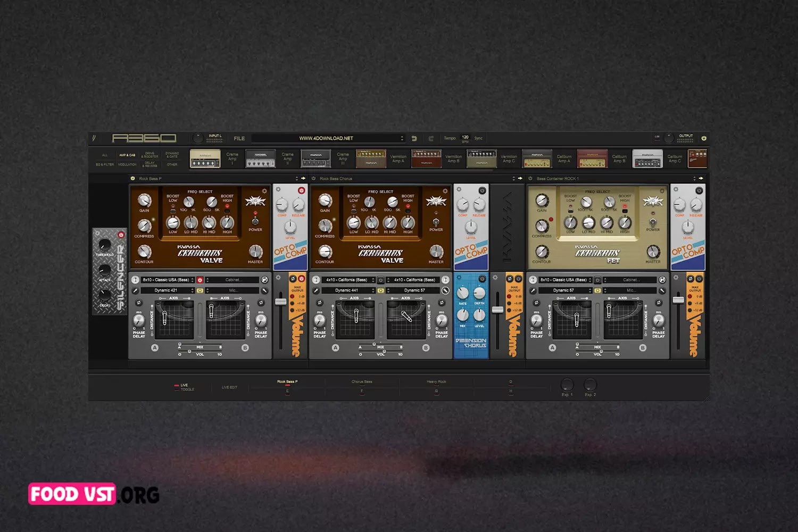Screen dimensions: 798x532
Task: Toggle Silencer pedal red power button
Action: coord(121,235)
